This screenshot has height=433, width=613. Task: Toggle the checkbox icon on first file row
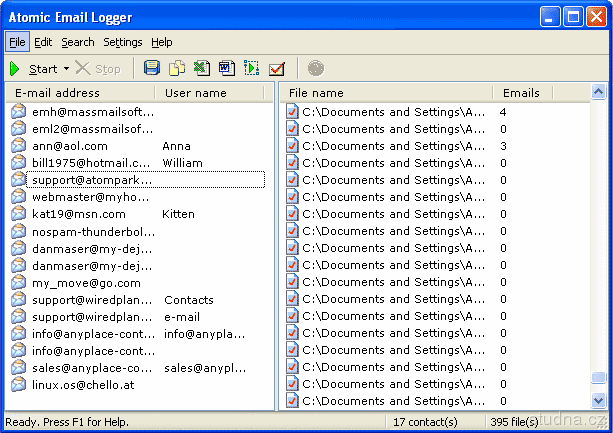pos(292,112)
